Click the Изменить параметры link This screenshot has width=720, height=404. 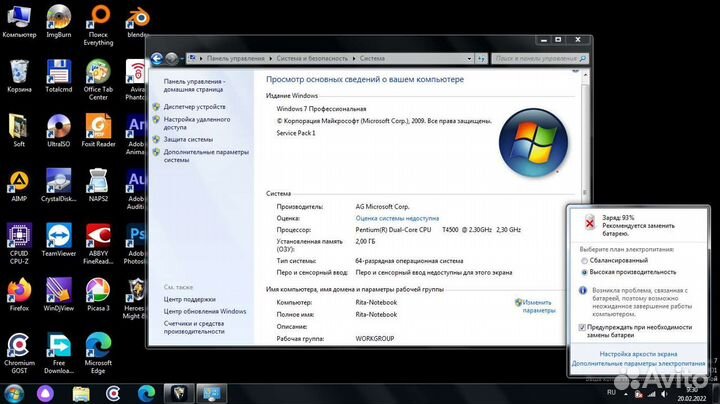tap(537, 306)
